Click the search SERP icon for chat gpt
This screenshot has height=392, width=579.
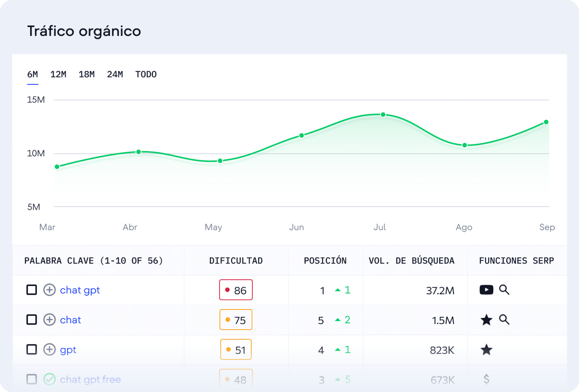click(504, 290)
